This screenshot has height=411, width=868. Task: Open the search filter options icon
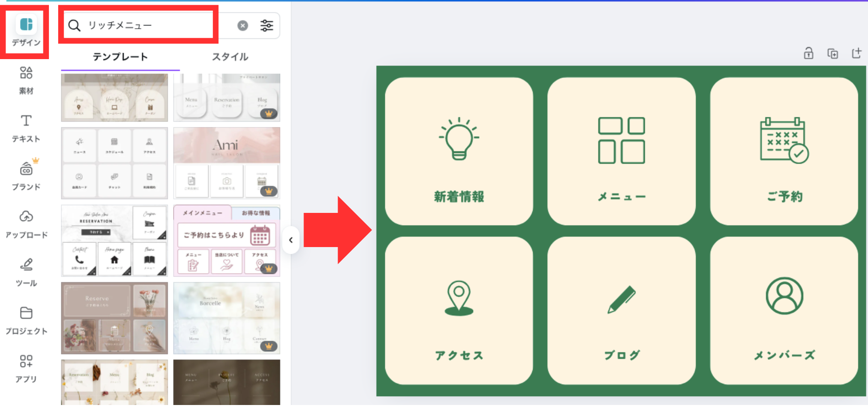[x=267, y=25]
